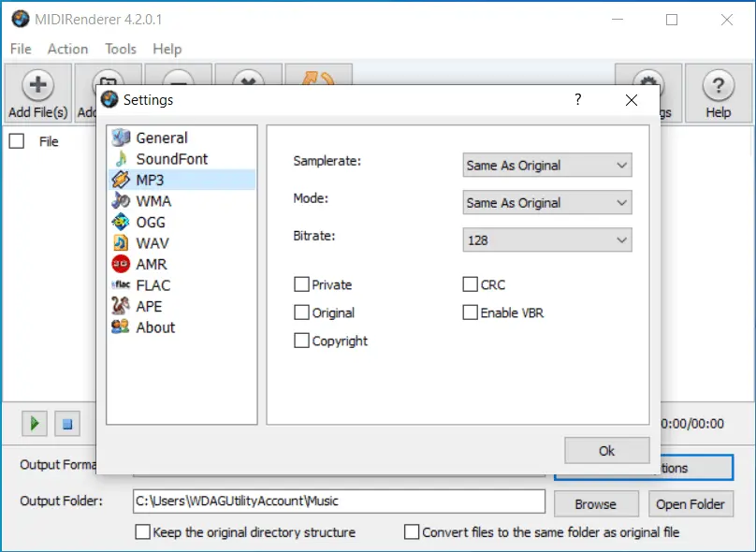This screenshot has width=756, height=552.
Task: Check Convert files to same folder option
Action: pos(412,532)
